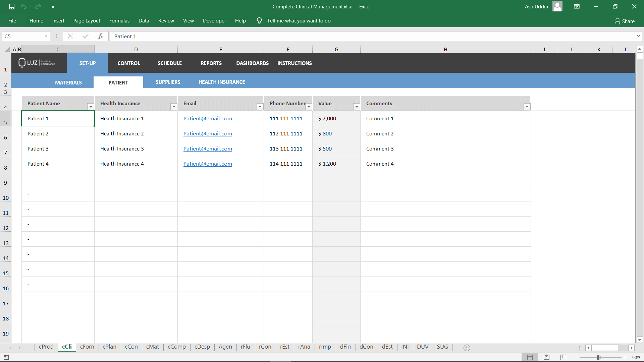644x362 pixels.
Task: Click the DASHBOARDS navigation button
Action: [252, 63]
